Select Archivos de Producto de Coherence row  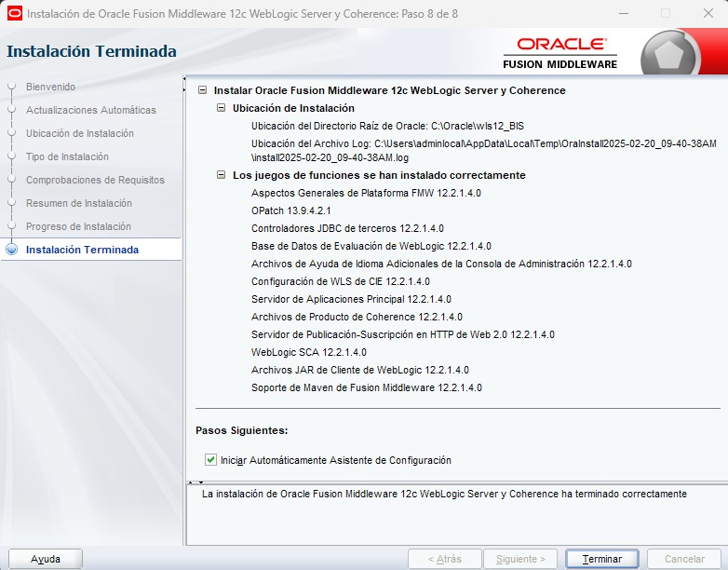point(357,317)
